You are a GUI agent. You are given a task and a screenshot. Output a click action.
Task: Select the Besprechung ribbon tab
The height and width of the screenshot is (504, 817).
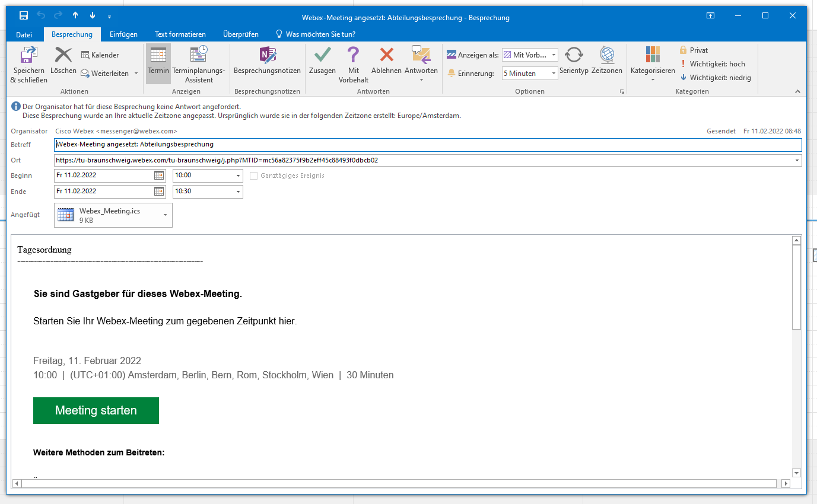click(72, 34)
